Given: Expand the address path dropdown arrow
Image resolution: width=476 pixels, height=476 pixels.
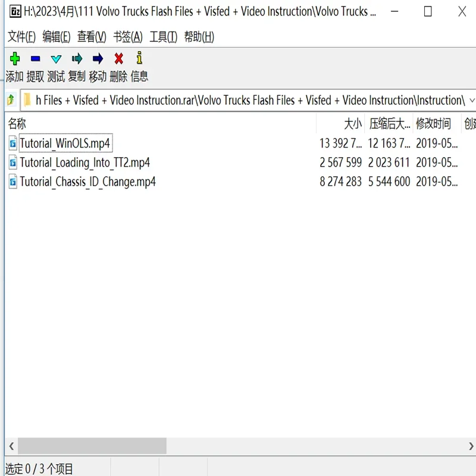Looking at the screenshot, I should (x=472, y=100).
